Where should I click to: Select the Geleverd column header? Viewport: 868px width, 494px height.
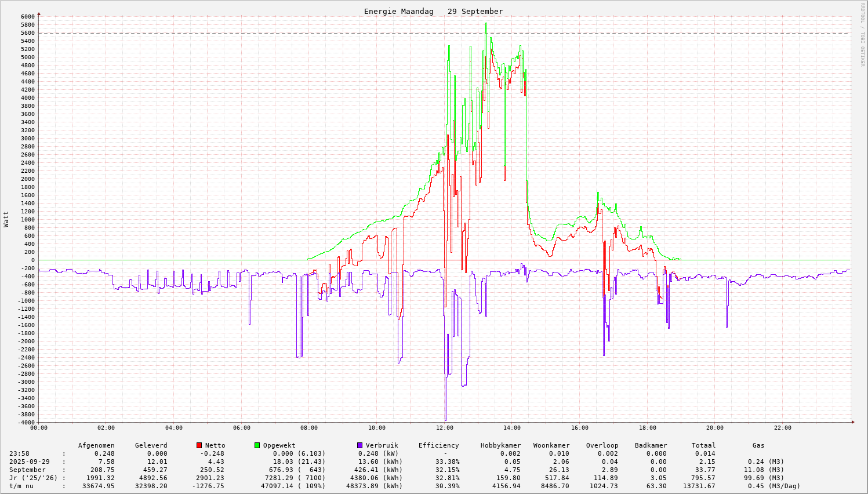point(151,445)
